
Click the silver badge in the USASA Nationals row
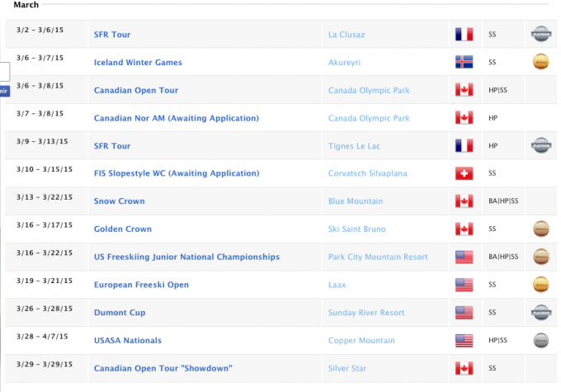click(540, 340)
